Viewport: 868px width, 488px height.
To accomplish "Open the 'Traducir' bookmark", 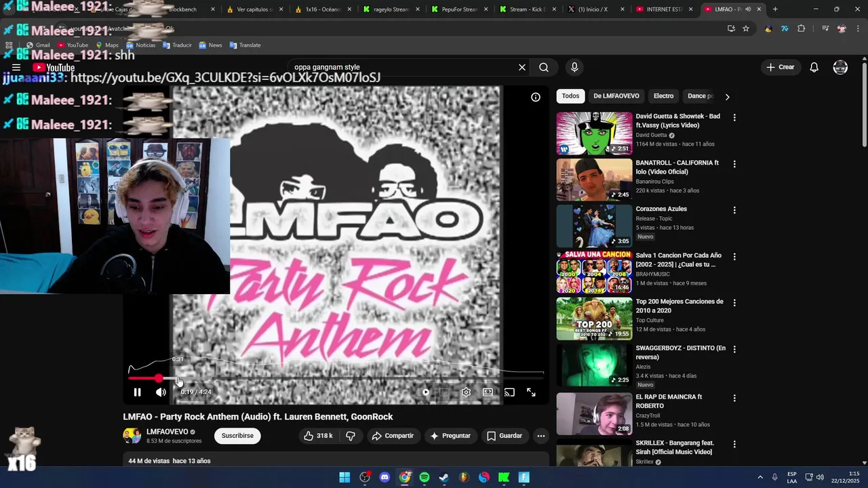I will coord(176,45).
